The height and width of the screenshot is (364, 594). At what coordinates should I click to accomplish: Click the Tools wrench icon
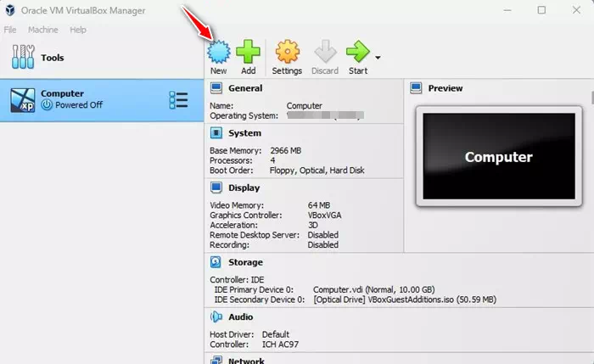click(x=23, y=57)
